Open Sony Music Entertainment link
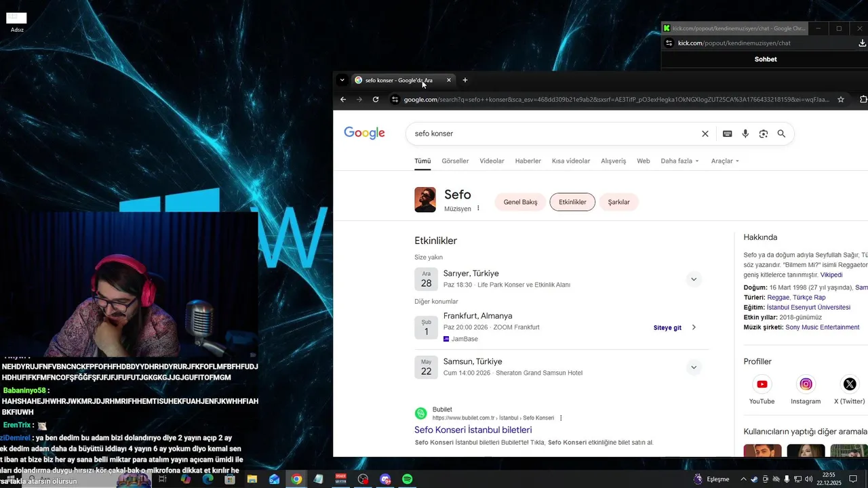The image size is (868, 488). pos(823,327)
